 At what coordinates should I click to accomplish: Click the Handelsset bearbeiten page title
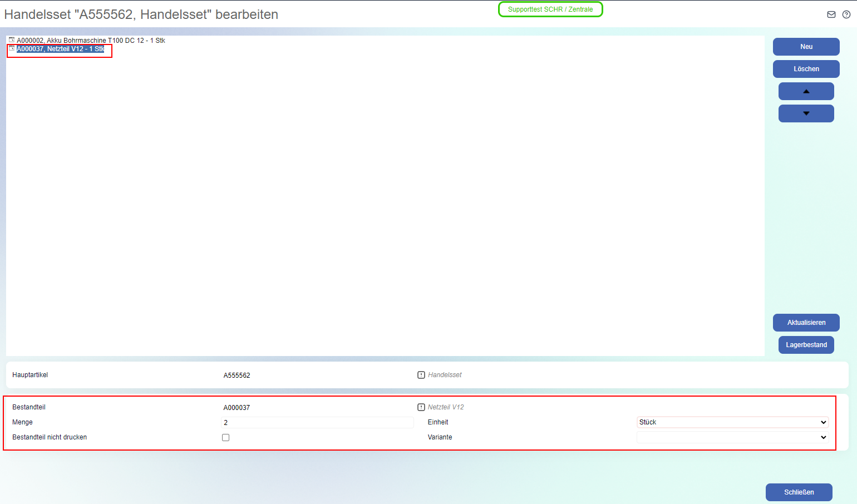141,14
